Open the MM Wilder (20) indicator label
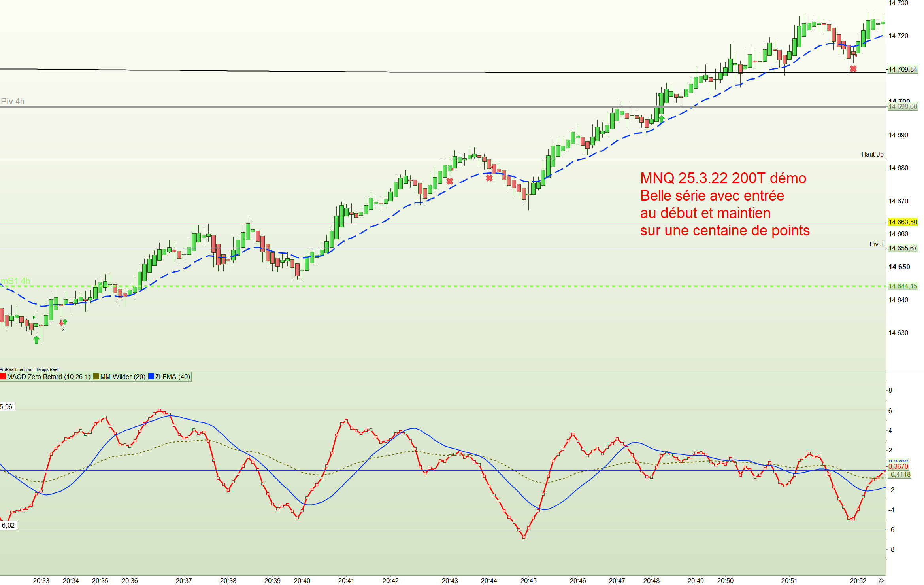Screen dimensions: 924x585 pos(123,377)
